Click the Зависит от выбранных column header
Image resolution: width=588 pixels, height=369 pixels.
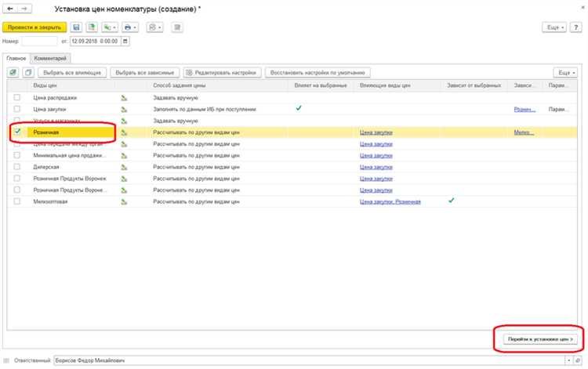[474, 85]
